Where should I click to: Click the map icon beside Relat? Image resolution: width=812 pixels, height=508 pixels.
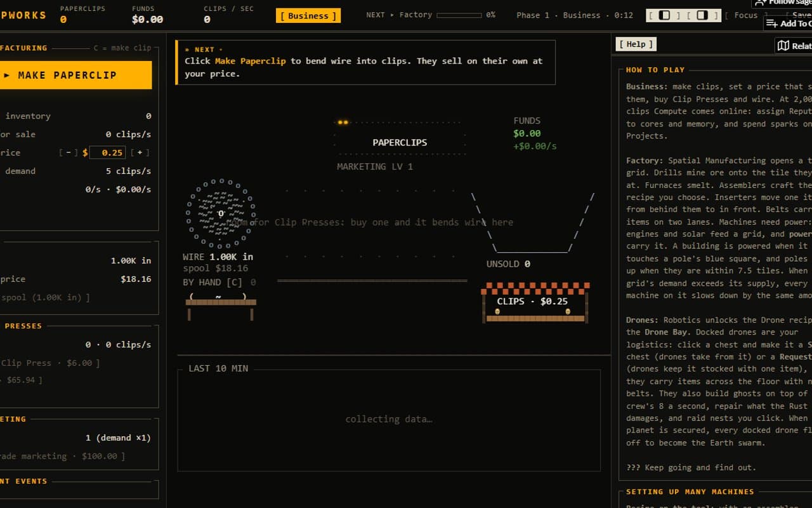(783, 46)
